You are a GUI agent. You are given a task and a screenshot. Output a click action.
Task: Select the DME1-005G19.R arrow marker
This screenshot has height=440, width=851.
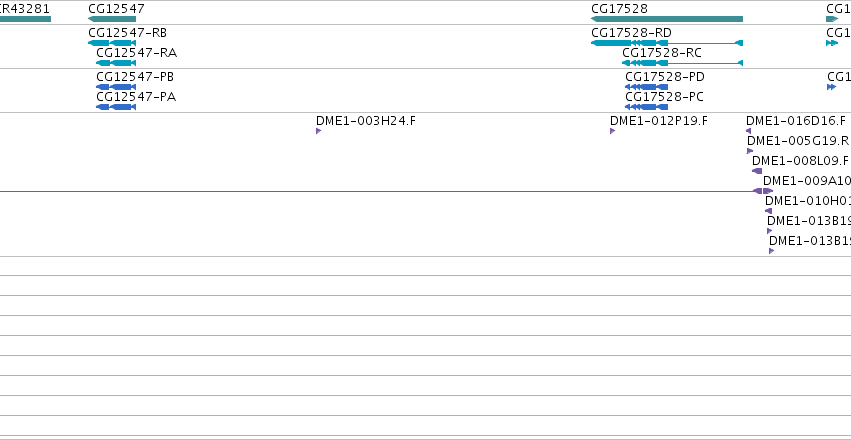click(750, 151)
